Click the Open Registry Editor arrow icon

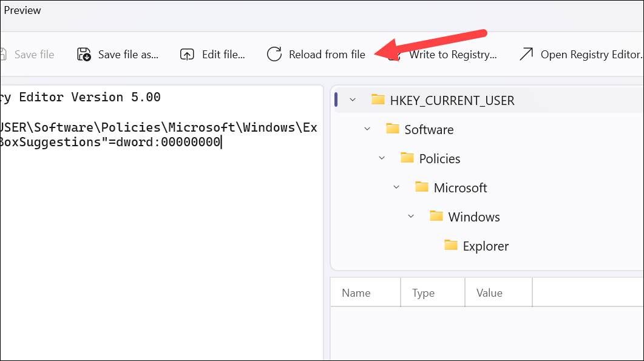(526, 54)
